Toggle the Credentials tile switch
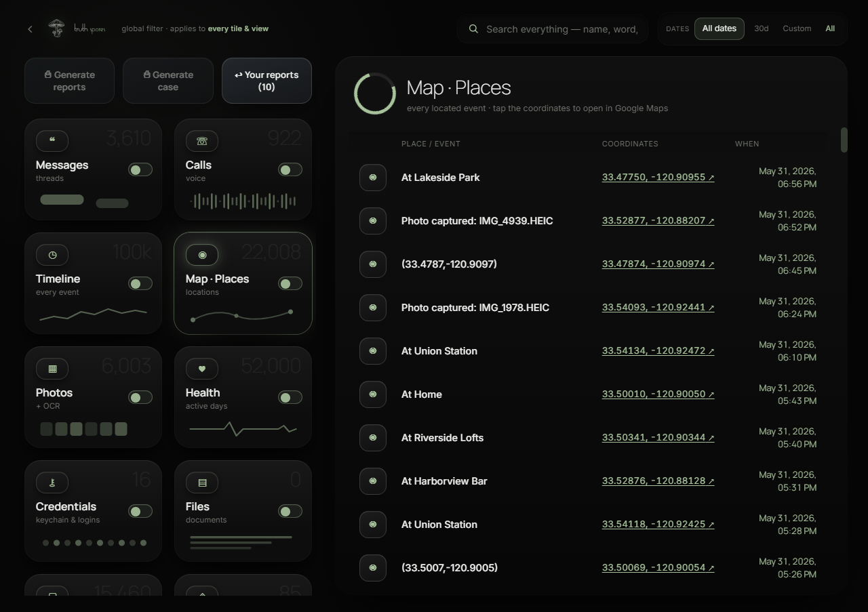 [x=140, y=511]
